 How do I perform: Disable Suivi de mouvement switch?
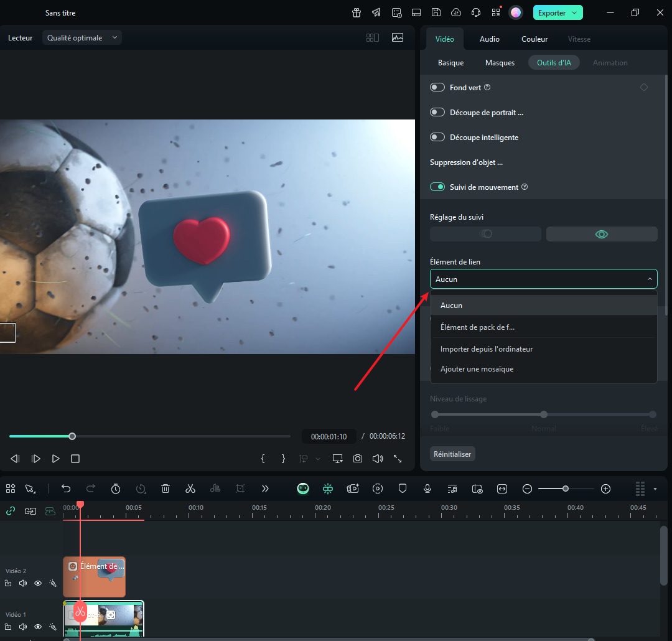coord(437,187)
